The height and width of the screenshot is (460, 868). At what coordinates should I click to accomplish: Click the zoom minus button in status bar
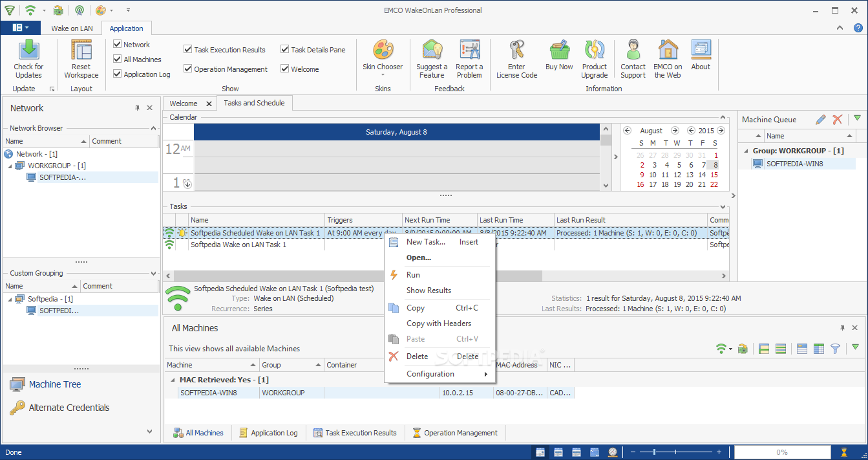[633, 452]
